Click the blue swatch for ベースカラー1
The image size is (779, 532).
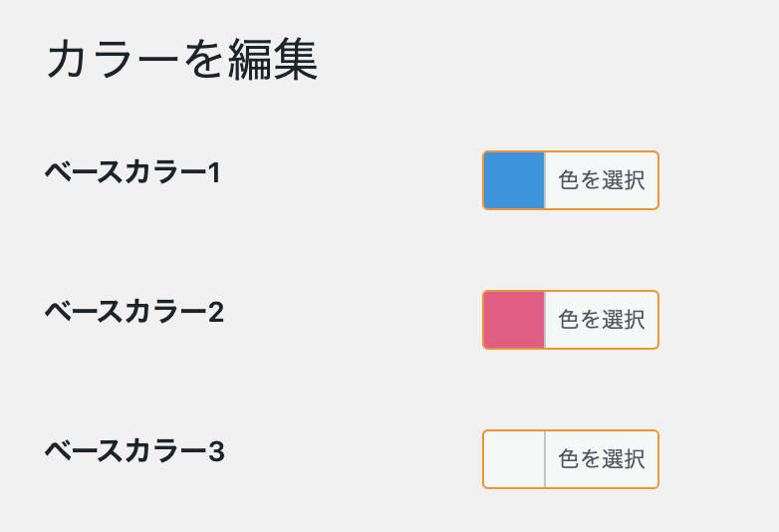pyautogui.click(x=514, y=180)
